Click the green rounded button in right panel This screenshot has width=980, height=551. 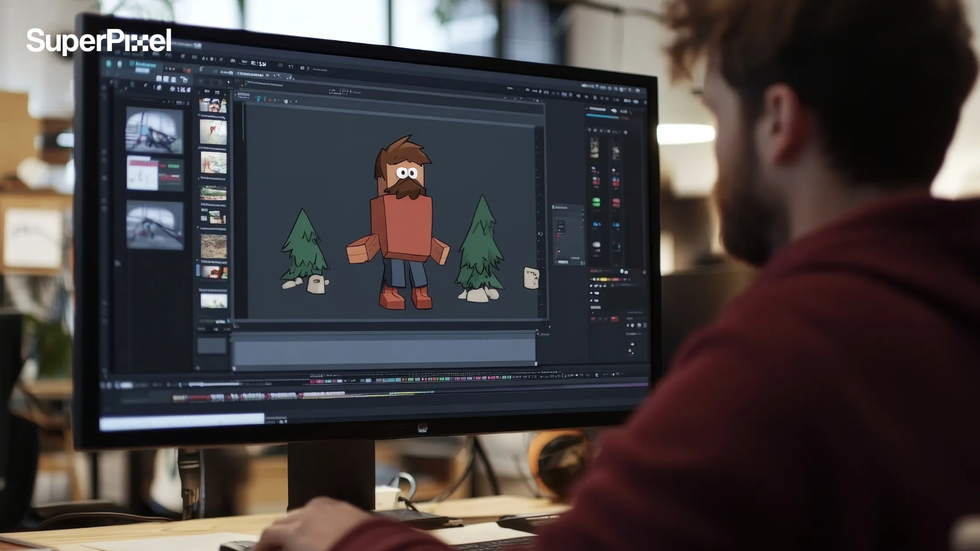tap(596, 202)
